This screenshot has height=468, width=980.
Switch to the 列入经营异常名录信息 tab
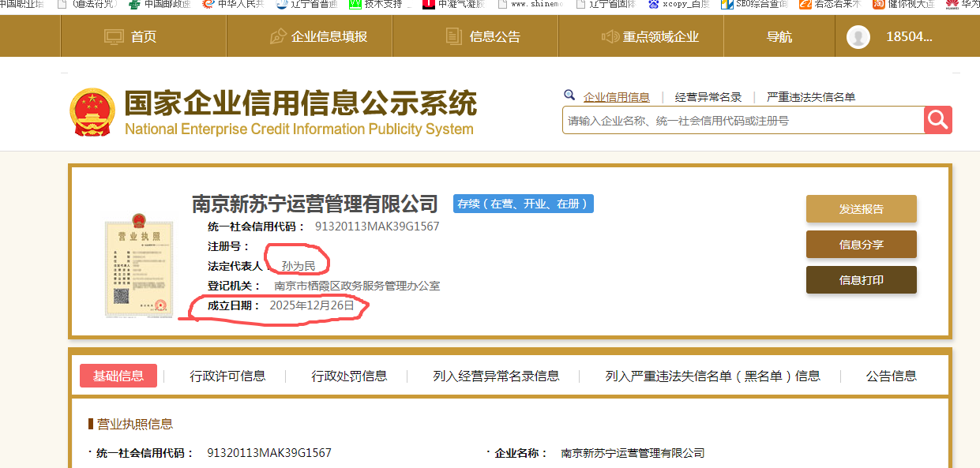click(x=496, y=376)
